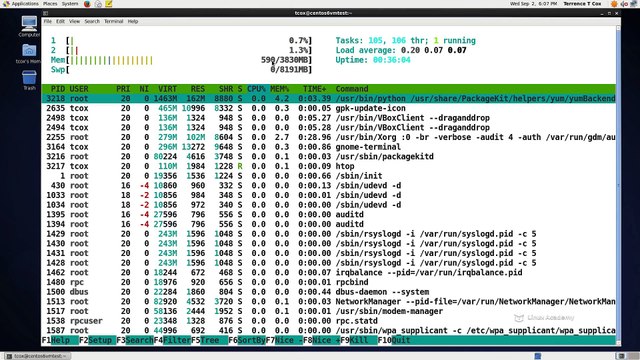The height and width of the screenshot is (360, 640).
Task: Select the dbus-daemon --system process row
Action: click(x=329, y=292)
